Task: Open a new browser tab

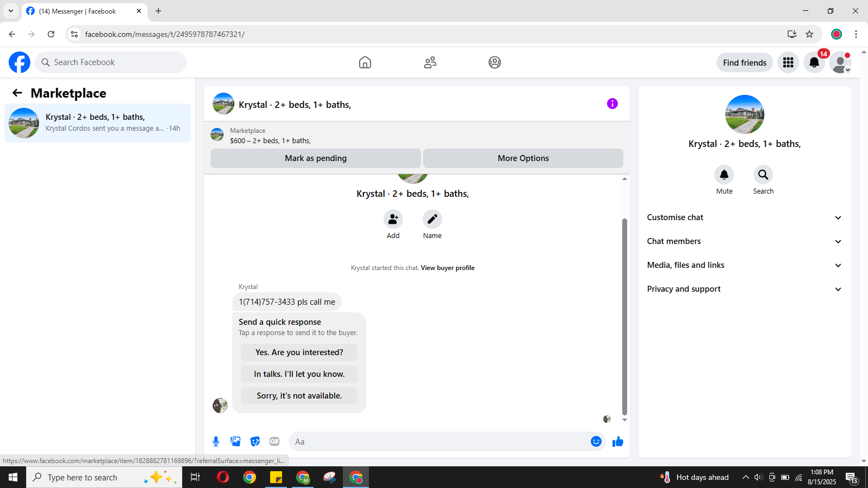Action: (x=158, y=11)
